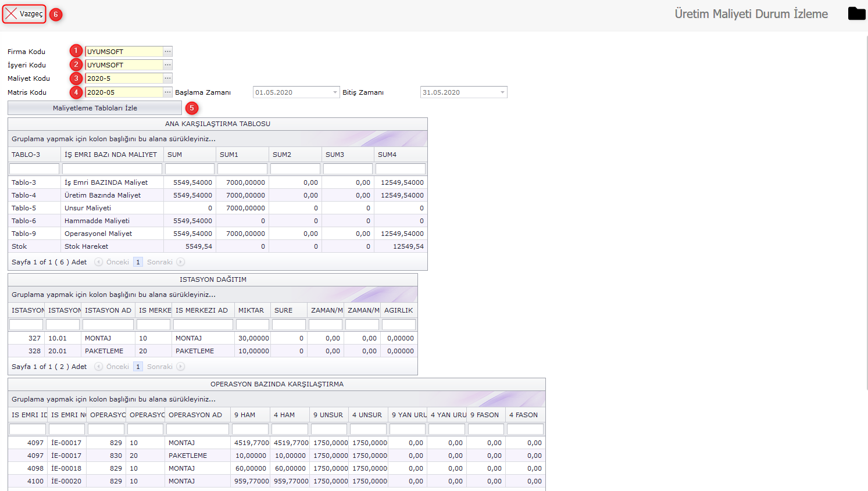Sort by the SUM4 column header
The width and height of the screenshot is (868, 491).
coord(401,155)
